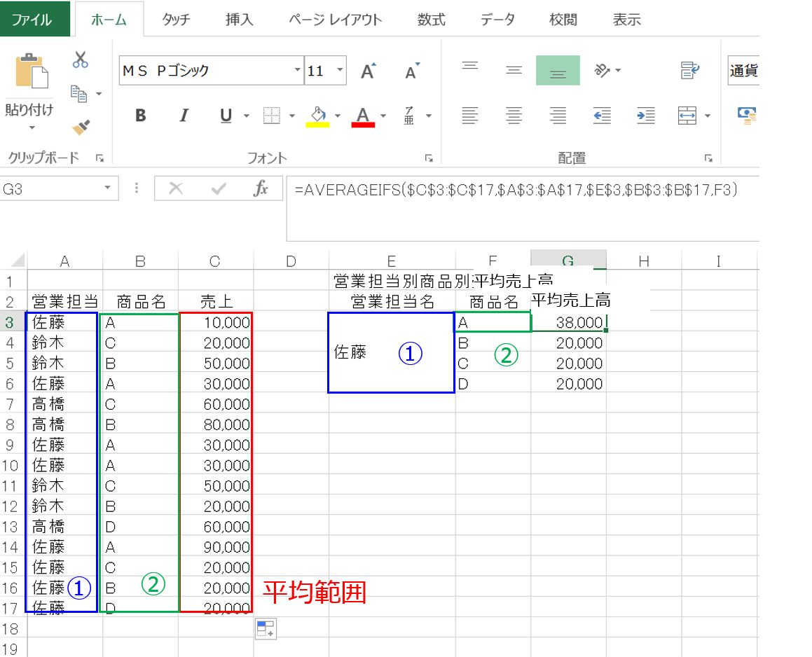Click the formula bar with the AVERAGEIFS formula
This screenshot has height=657, width=812.
518,189
